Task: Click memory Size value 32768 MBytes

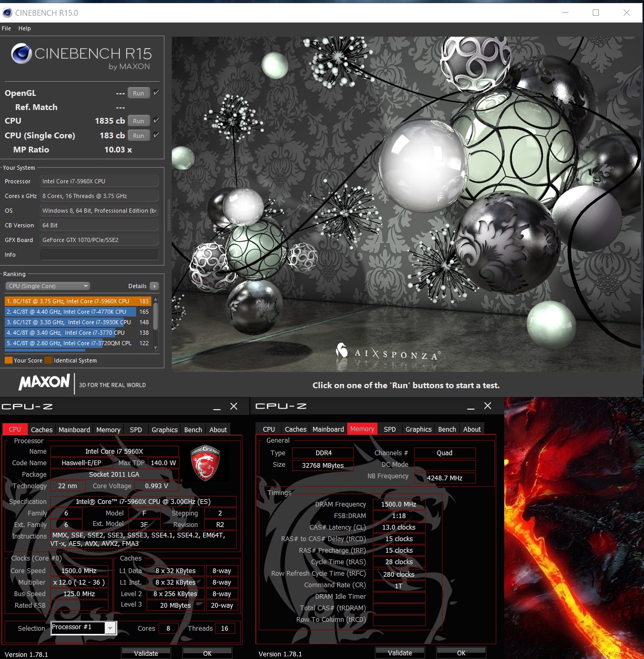Action: pos(323,465)
